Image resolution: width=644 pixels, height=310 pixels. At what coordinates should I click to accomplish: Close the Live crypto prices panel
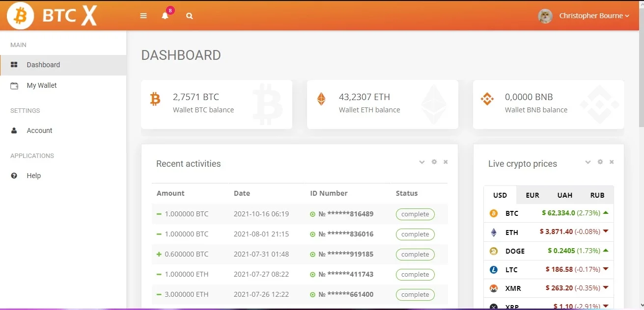coord(612,162)
